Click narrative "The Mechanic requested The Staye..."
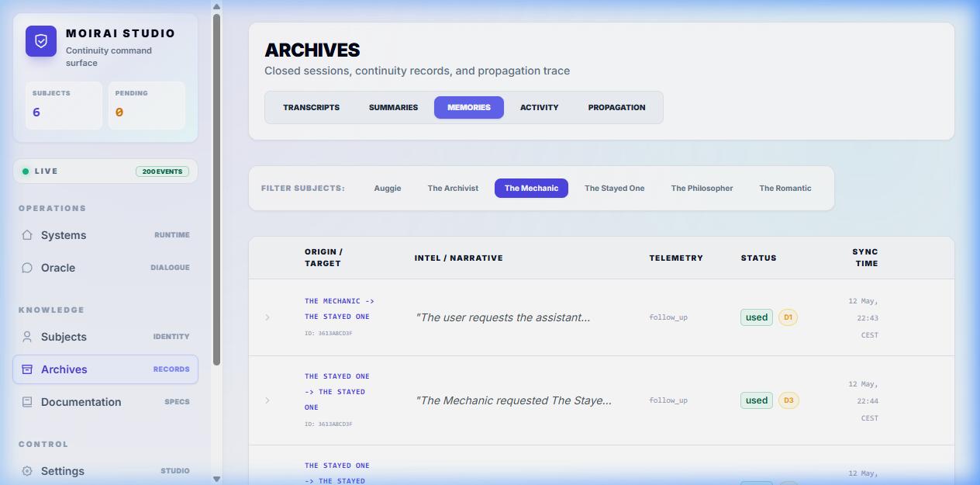The width and height of the screenshot is (980, 485). [x=514, y=400]
